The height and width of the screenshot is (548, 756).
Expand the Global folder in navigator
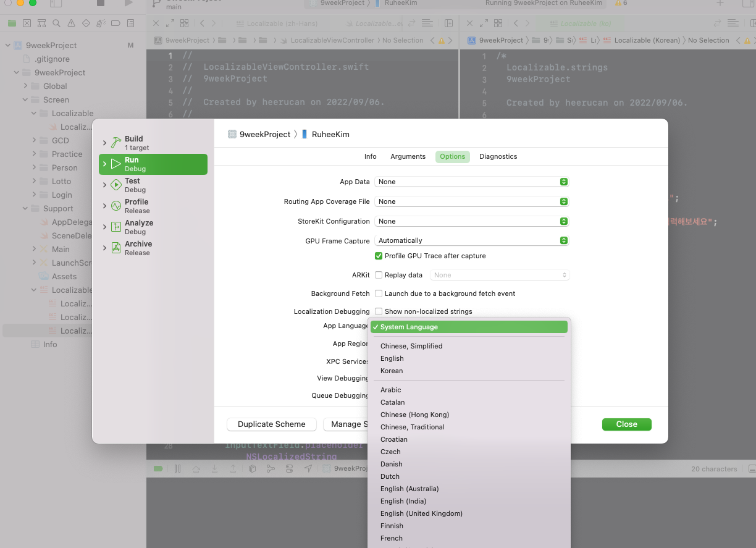pyautogui.click(x=25, y=86)
